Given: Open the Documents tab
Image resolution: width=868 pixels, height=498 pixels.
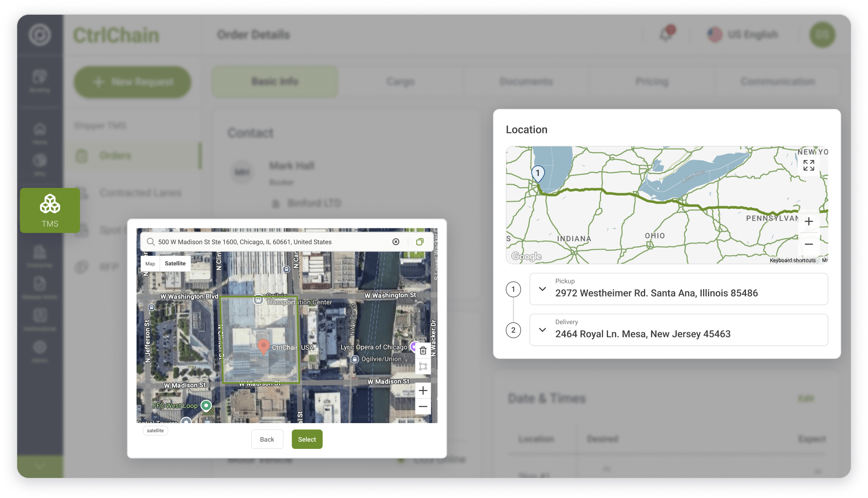Looking at the screenshot, I should pyautogui.click(x=526, y=81).
